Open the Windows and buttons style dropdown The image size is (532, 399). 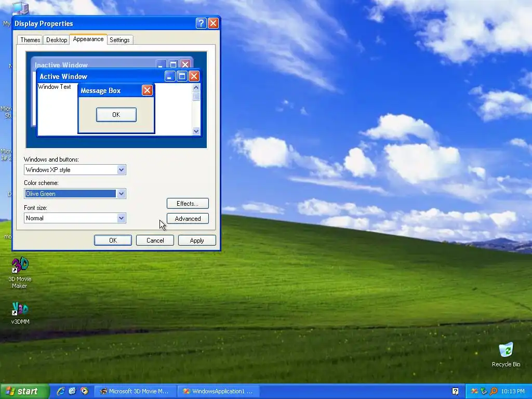[x=121, y=170]
